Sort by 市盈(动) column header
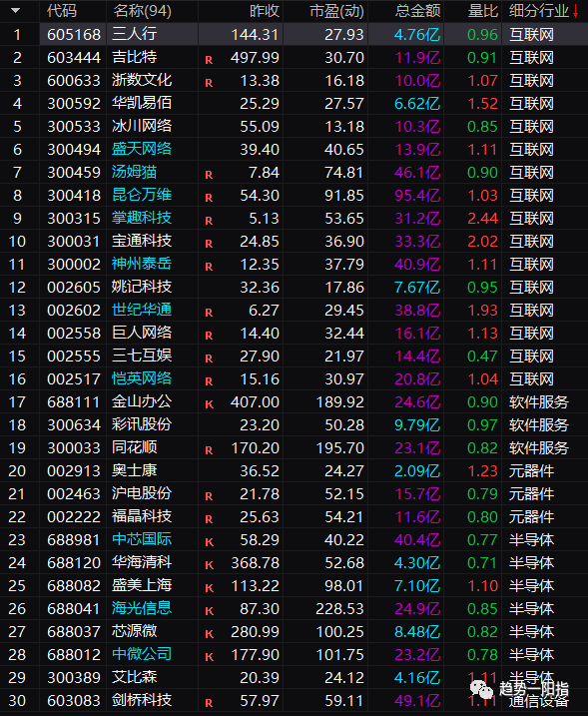The image size is (588, 716). click(336, 11)
